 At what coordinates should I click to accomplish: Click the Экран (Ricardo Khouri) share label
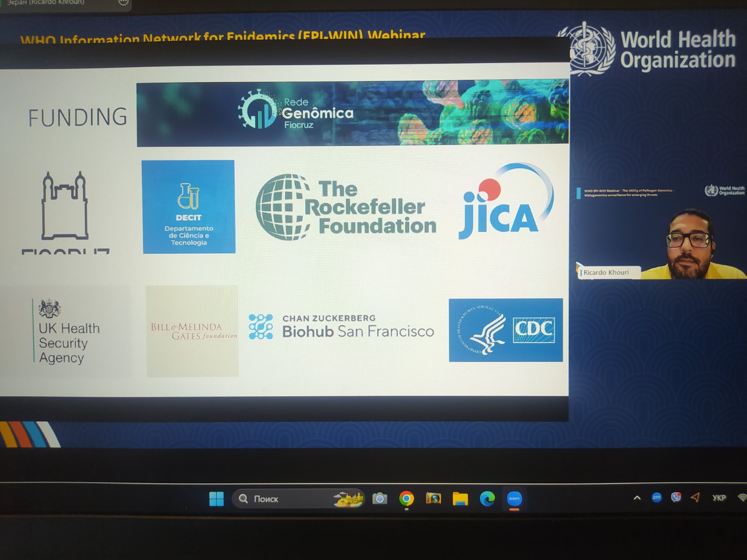click(x=46, y=3)
